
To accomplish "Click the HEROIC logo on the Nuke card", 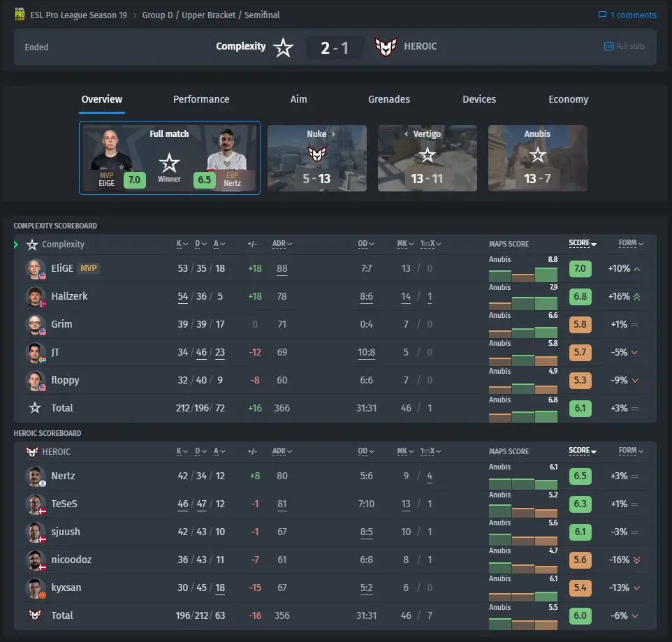I will (317, 154).
